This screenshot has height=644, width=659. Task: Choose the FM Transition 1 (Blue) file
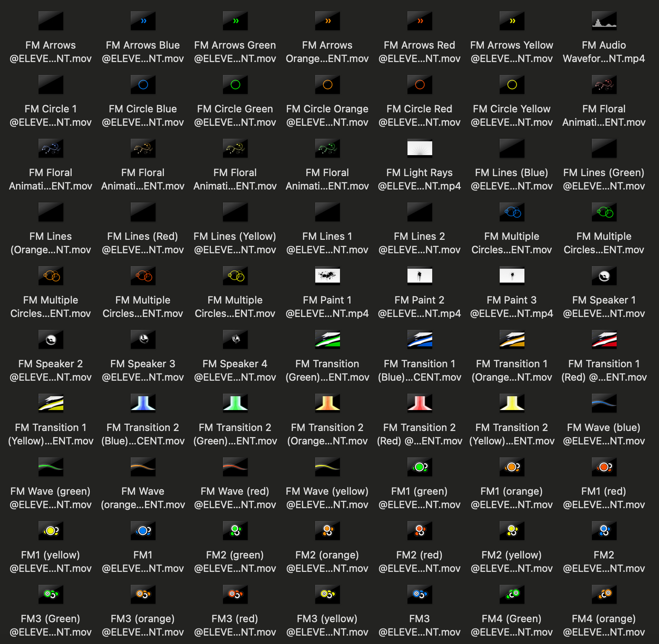(420, 340)
